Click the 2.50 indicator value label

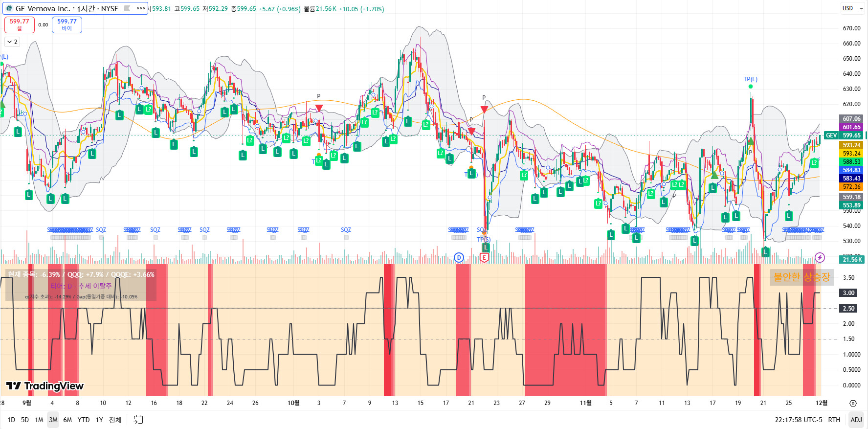coord(848,309)
